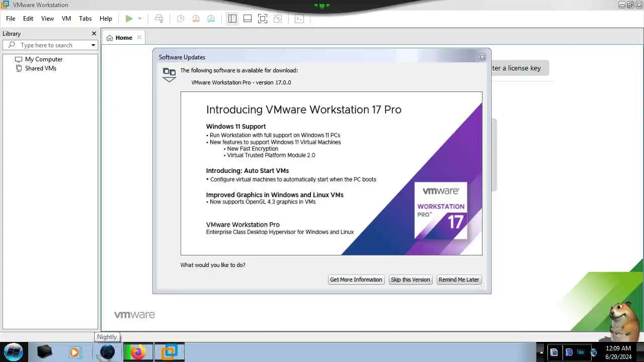
Task: Click the Library search field
Action: (x=50, y=45)
